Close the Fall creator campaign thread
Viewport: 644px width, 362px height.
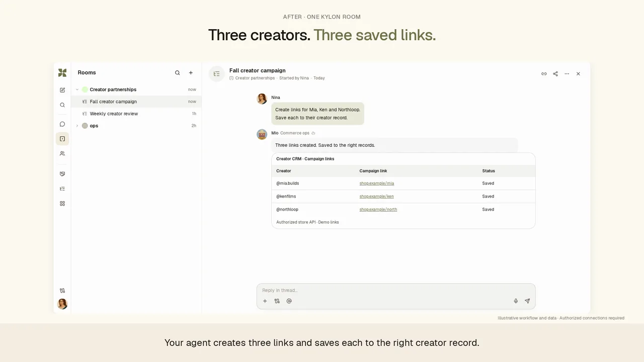pos(578,74)
